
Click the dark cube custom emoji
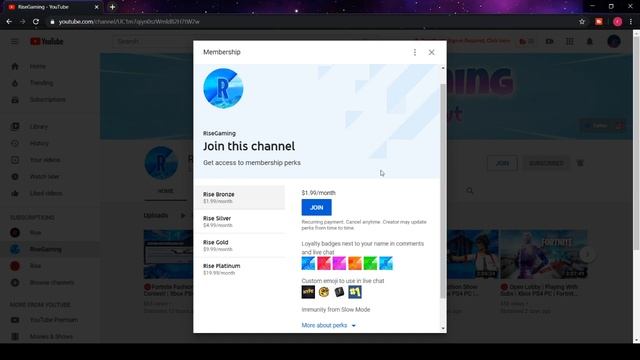pyautogui.click(x=339, y=292)
